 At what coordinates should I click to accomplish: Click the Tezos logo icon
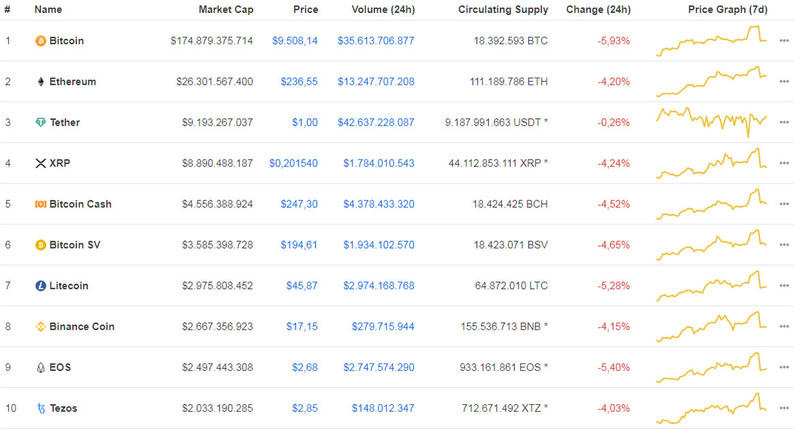point(40,408)
